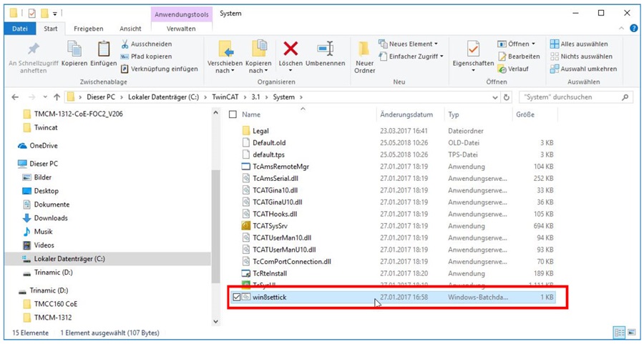Image resolution: width=644 pixels, height=344 pixels.
Task: Click the Umbenennen rename icon
Action: (x=326, y=49)
